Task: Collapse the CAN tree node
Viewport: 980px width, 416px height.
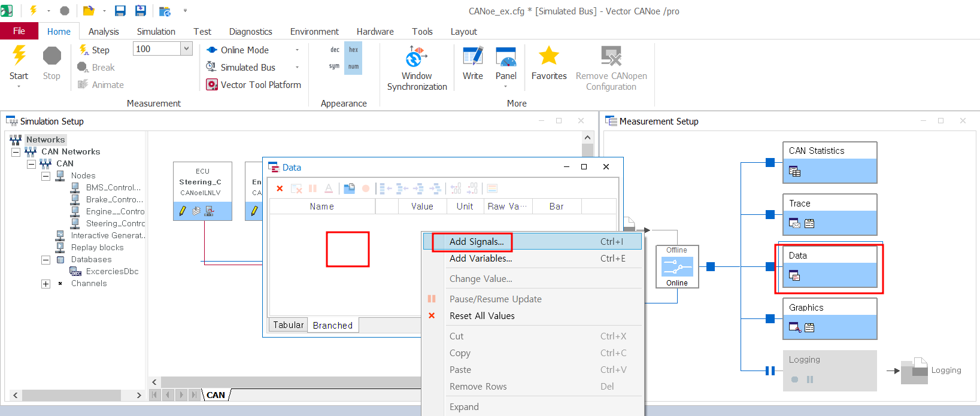Action: [31, 164]
